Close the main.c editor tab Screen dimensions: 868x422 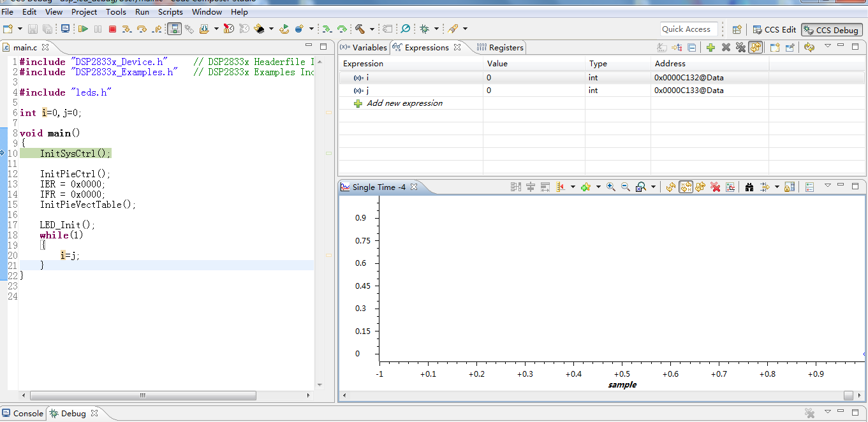[45, 47]
